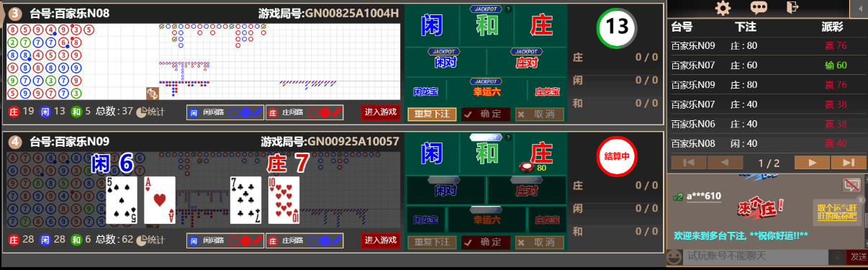
Task: Click 庄对 at table N09
Action: click(x=527, y=190)
